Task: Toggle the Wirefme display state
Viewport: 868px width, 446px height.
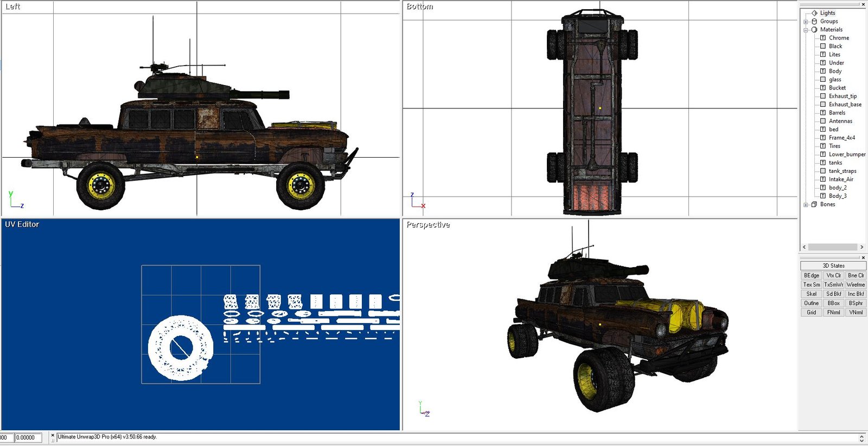Action: point(856,285)
